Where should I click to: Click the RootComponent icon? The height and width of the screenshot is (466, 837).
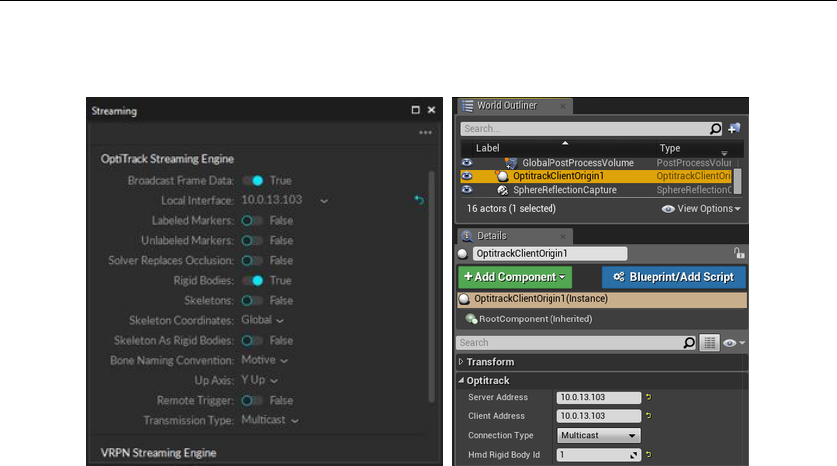point(471,319)
